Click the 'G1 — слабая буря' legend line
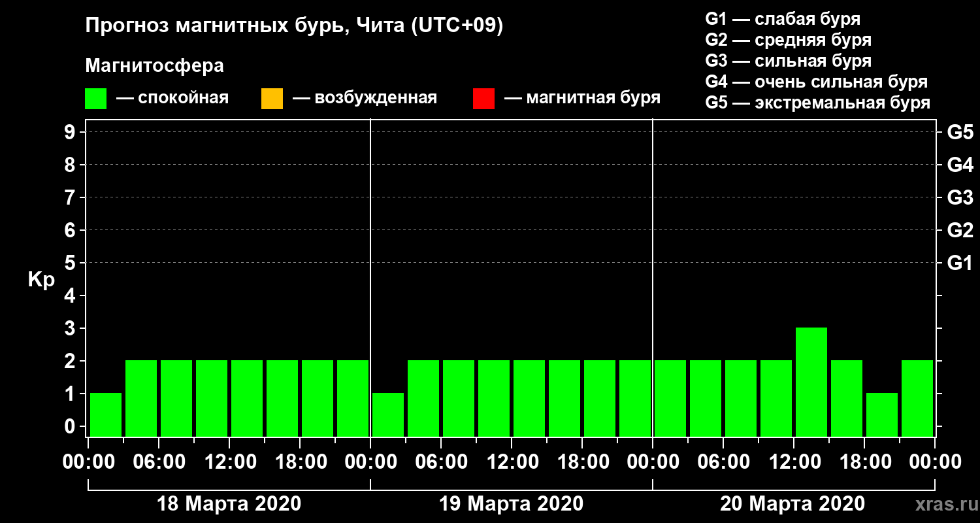 [x=783, y=18]
